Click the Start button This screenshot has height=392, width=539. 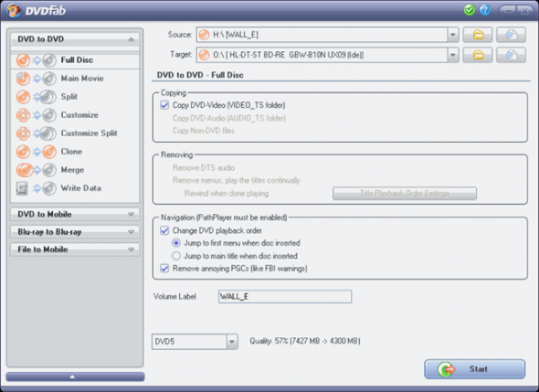coord(475,369)
